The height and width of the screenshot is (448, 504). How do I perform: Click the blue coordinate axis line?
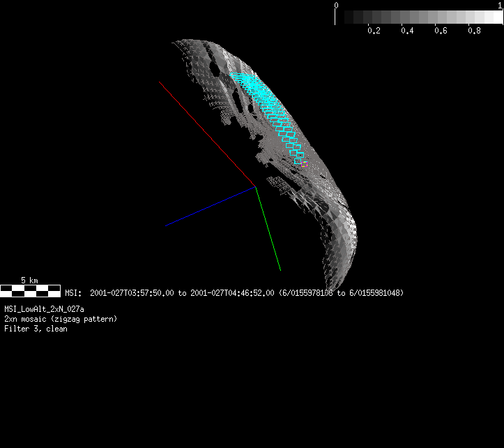(x=209, y=207)
